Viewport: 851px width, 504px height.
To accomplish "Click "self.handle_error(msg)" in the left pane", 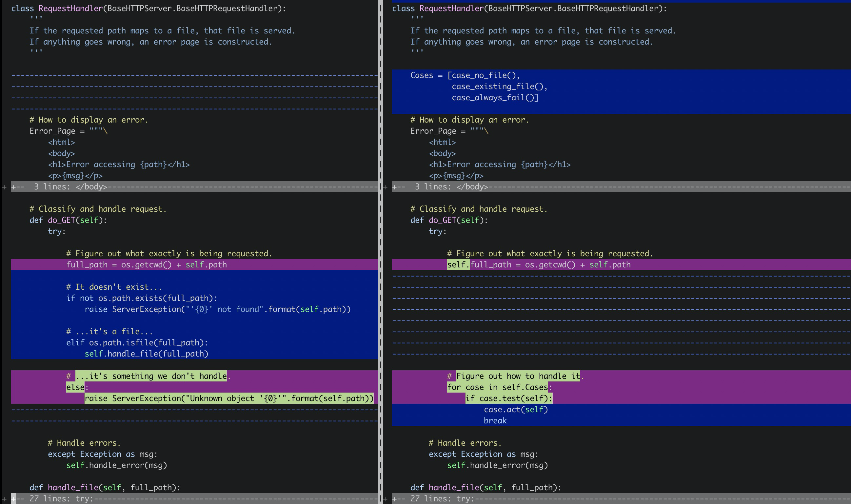I will pos(116,465).
